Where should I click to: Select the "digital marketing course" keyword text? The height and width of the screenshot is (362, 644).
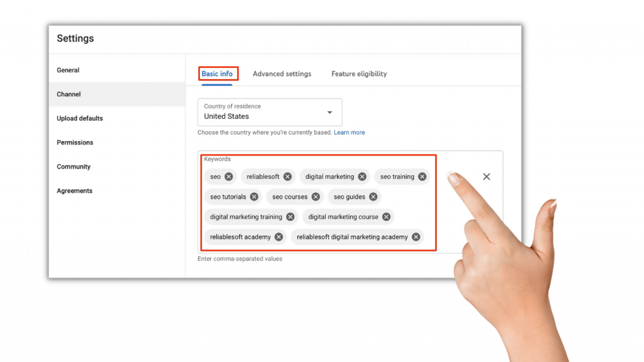pyautogui.click(x=343, y=217)
